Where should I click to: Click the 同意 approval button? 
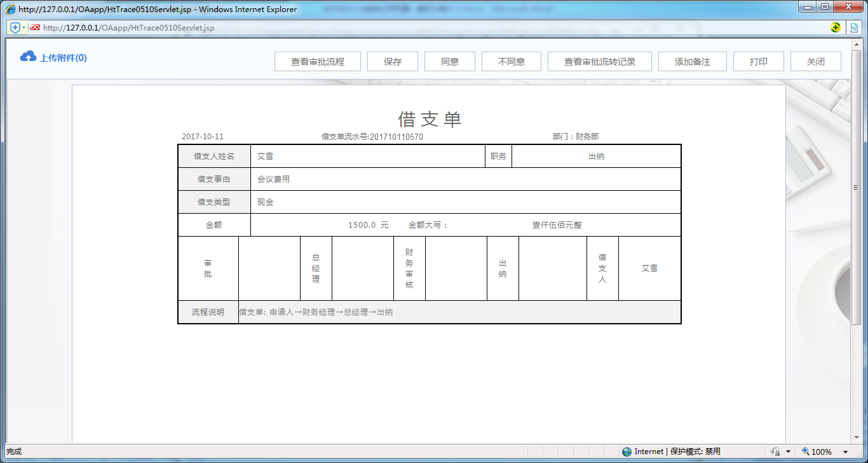(449, 61)
